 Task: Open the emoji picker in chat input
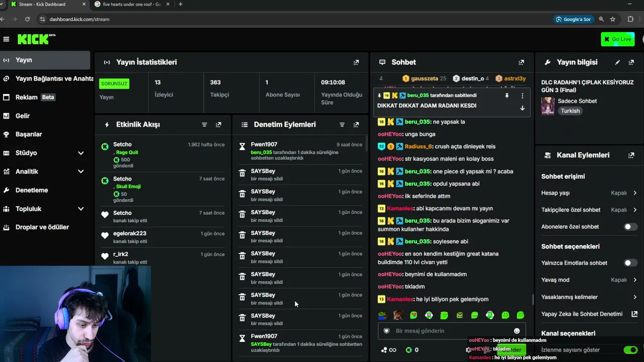[517, 331]
